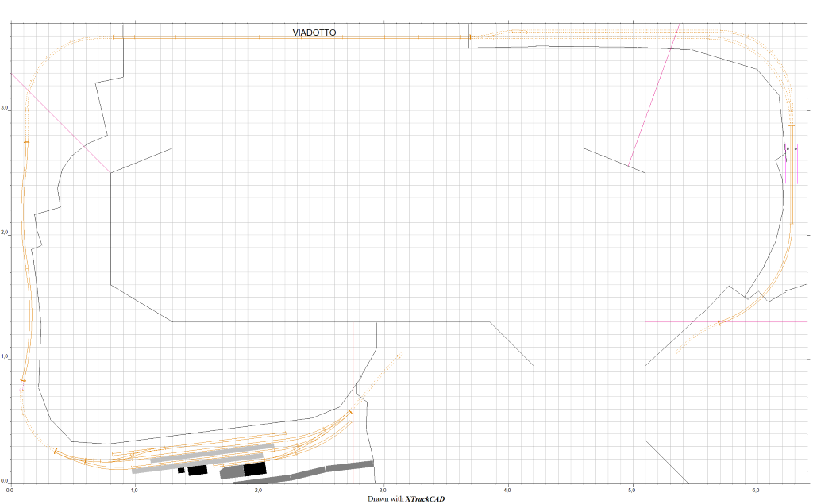Select the orange track joint at viaduct left end
This screenshot has width=813, height=504.
pos(114,37)
